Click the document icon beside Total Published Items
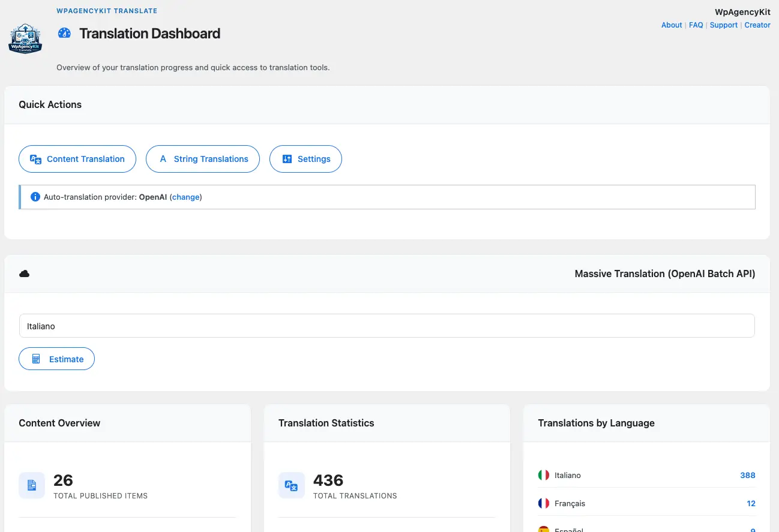Viewport: 779px width, 532px height. [32, 485]
